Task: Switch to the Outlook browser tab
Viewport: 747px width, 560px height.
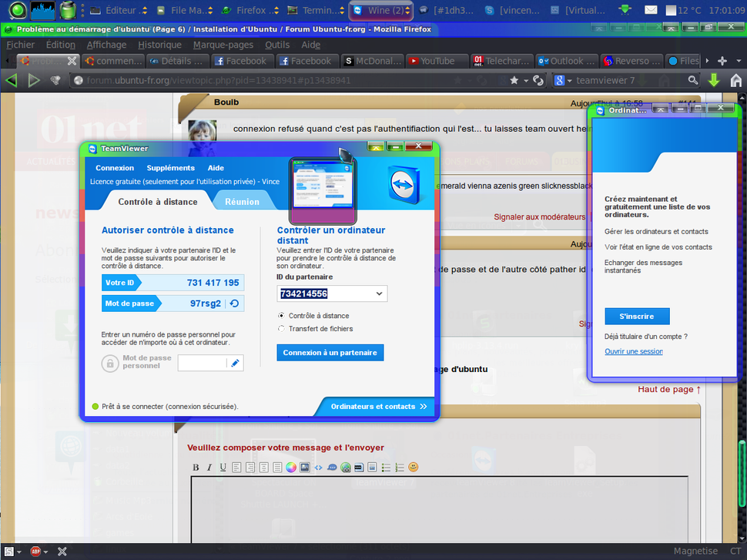Action: pyautogui.click(x=566, y=61)
